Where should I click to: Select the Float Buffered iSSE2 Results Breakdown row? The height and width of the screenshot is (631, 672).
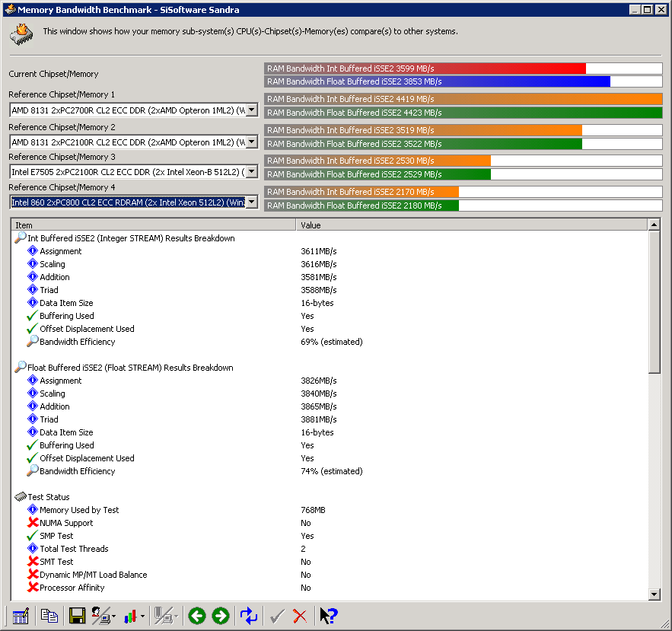(x=130, y=368)
